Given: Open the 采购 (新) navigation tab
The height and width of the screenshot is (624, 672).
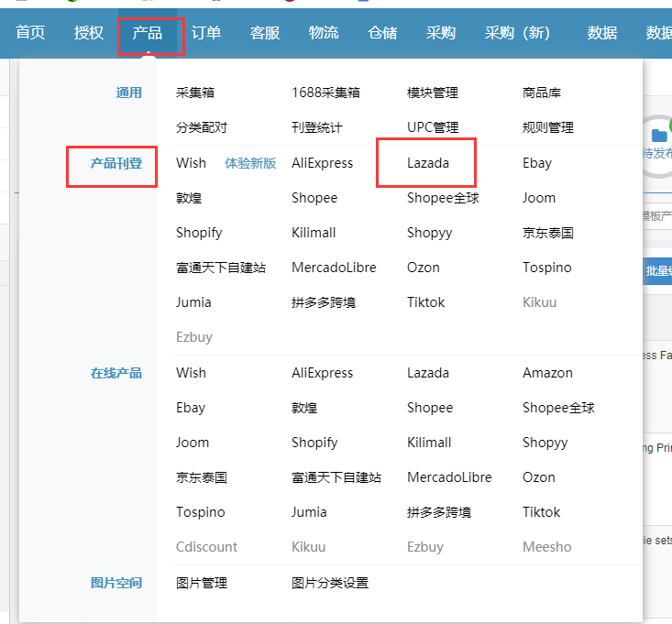Looking at the screenshot, I should [x=517, y=33].
